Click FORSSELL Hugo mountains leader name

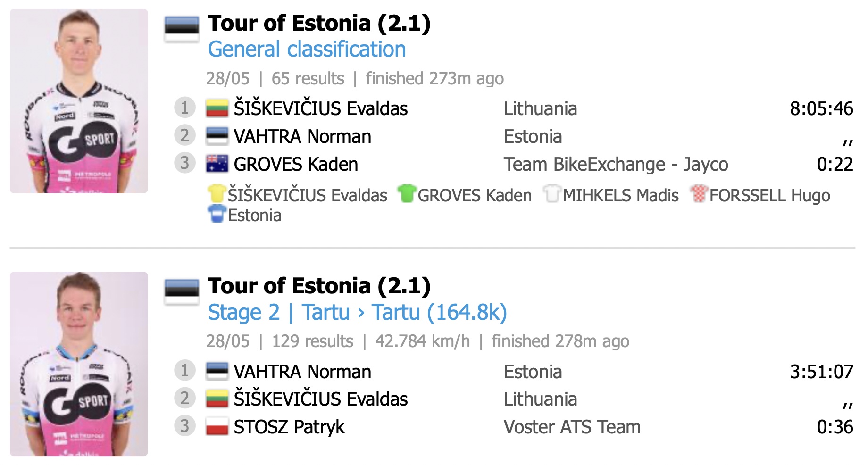click(770, 195)
